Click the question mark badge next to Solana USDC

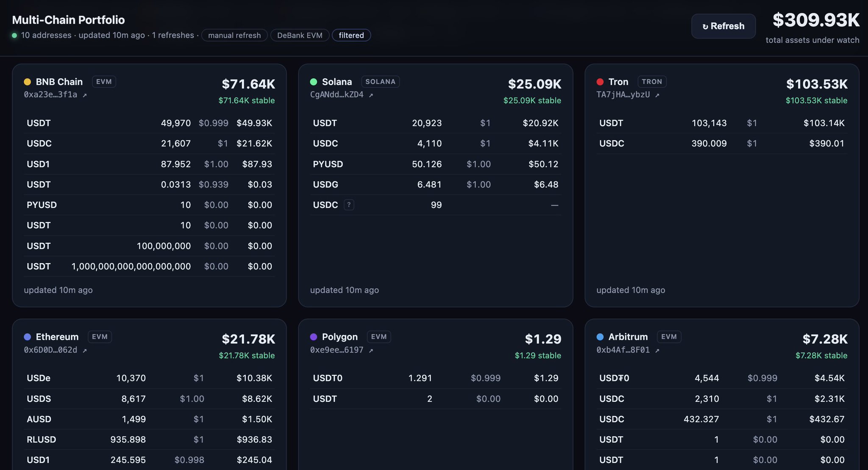pyautogui.click(x=349, y=205)
